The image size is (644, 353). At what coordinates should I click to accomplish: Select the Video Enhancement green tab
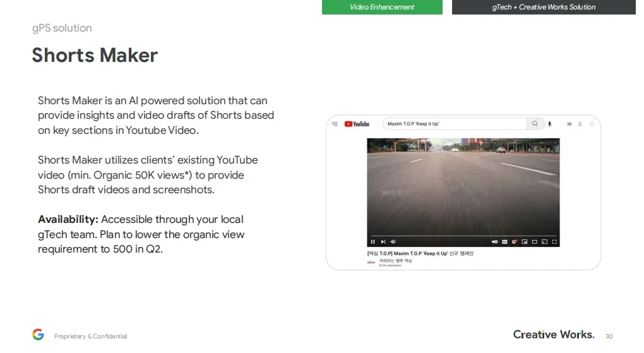coord(382,7)
